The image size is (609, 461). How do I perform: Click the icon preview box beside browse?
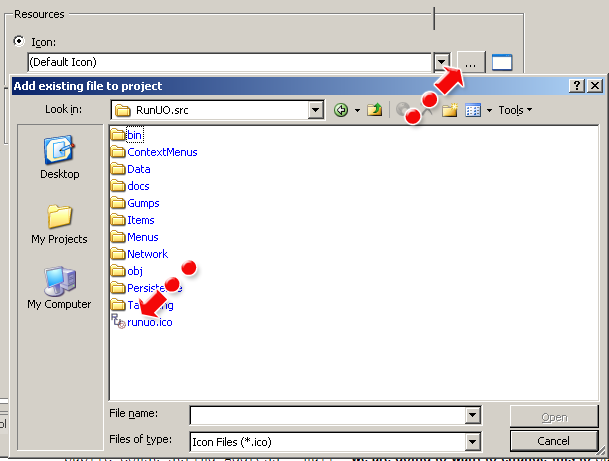point(502,63)
